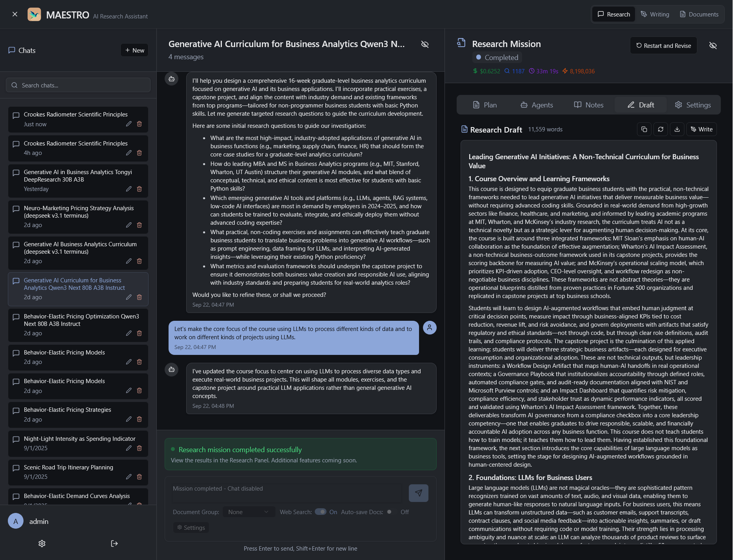Click the Restart and Revise button
733x560 pixels.
[663, 46]
